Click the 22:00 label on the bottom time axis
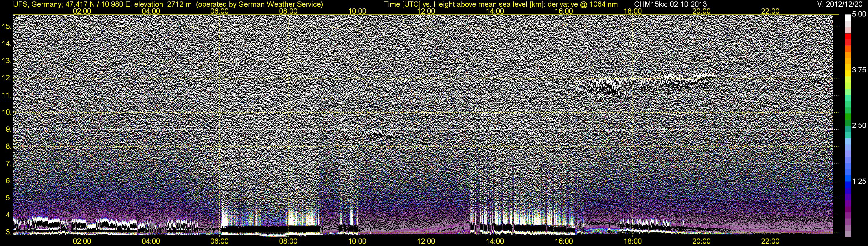The width and height of the screenshot is (868, 246). [770, 241]
